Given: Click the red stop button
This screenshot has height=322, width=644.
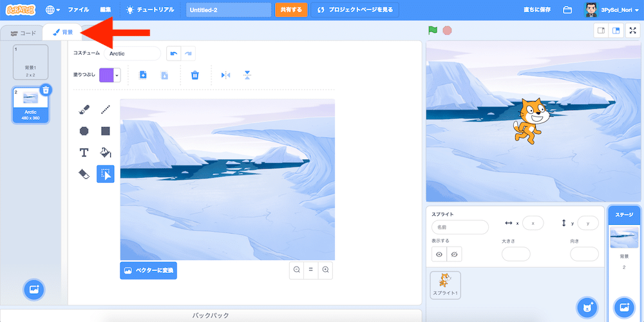Looking at the screenshot, I should (x=448, y=30).
